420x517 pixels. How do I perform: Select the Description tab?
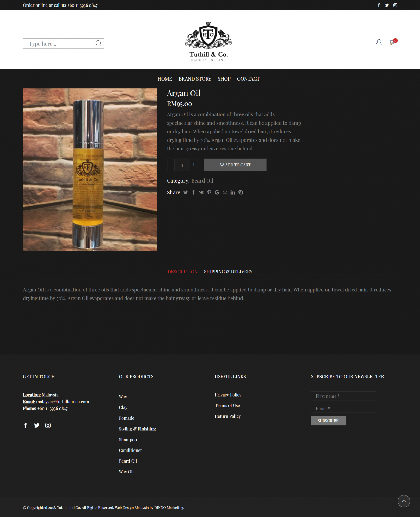tap(182, 272)
